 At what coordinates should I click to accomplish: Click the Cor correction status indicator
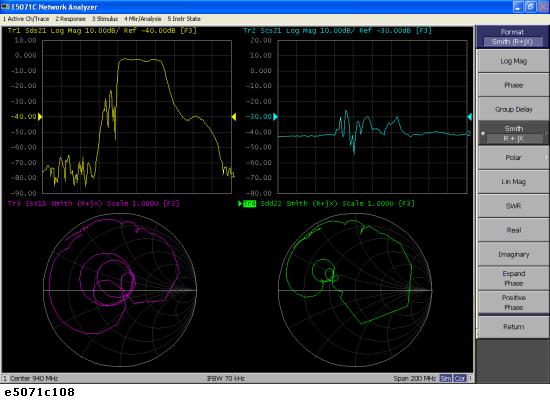tap(460, 379)
